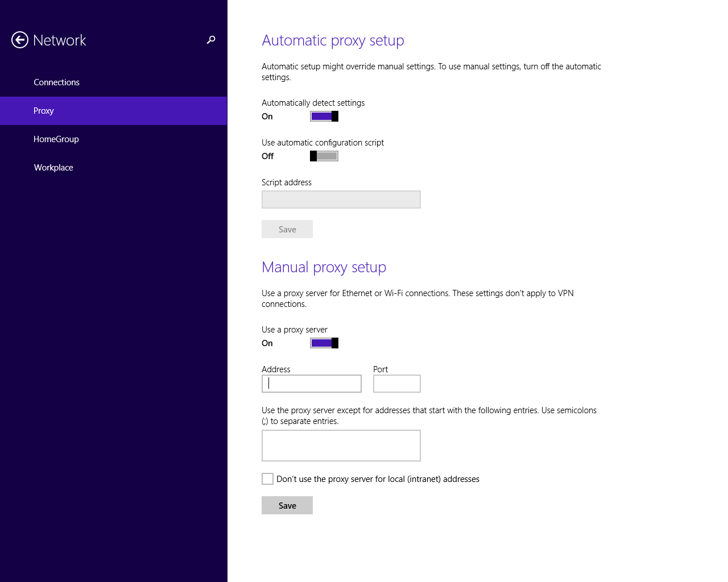Screen dimensions: 728x582
Task: Open the Workplace section
Action: click(114, 168)
